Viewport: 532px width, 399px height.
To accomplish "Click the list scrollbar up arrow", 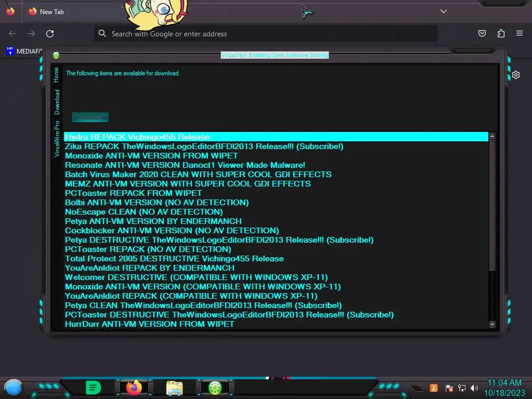I will [x=493, y=136].
